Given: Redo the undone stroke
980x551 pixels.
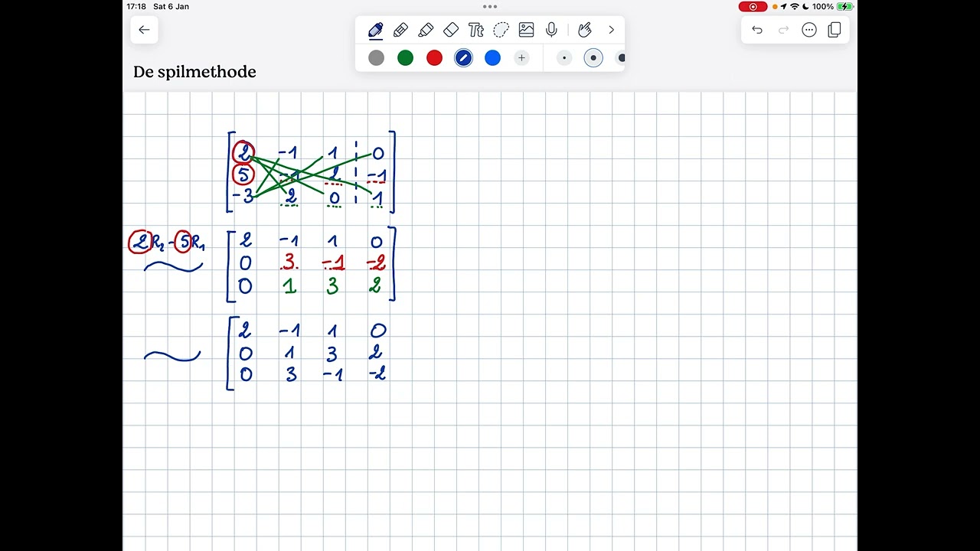Looking at the screenshot, I should [783, 30].
